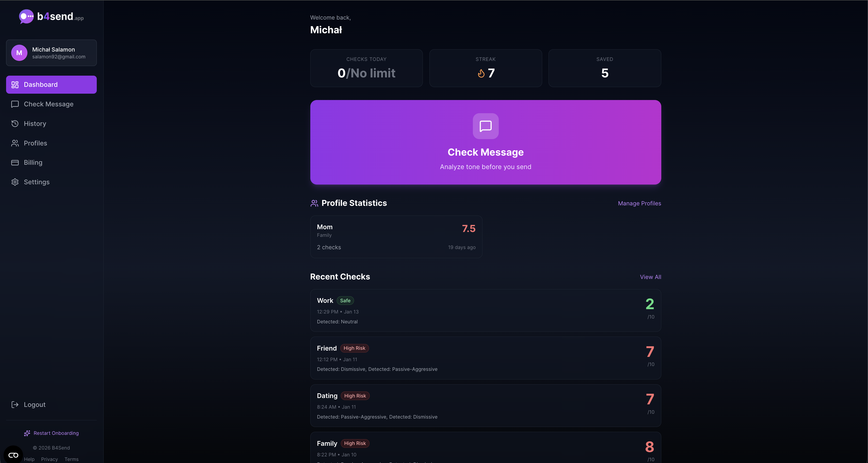868x463 pixels.
Task: Click the sparkles icon next to Restart Onboarding
Action: tap(27, 433)
